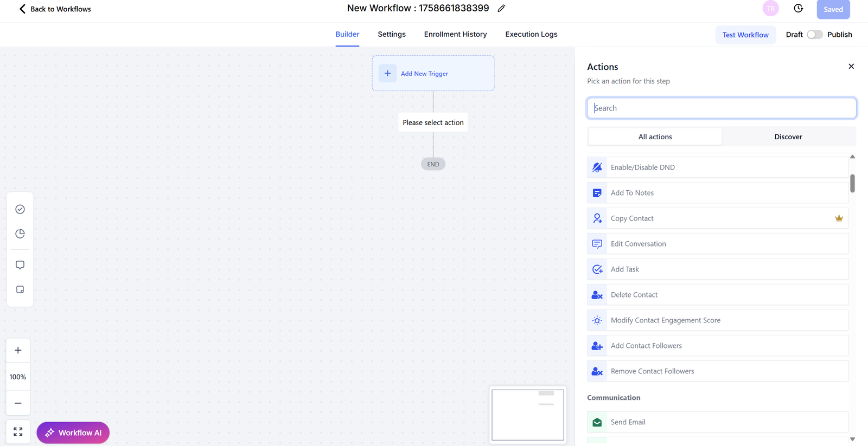Click the sticky note sidebar icon
Viewport: 868px width, 446px height.
point(20,289)
